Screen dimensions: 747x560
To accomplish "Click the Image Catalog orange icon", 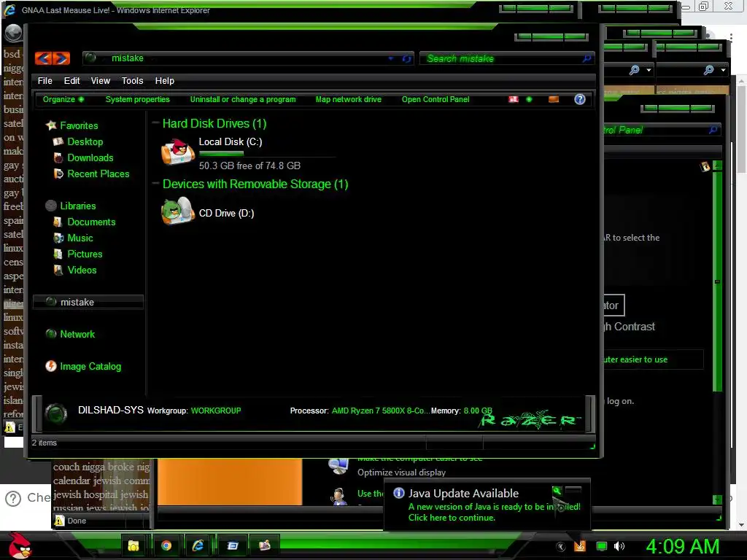I will (x=51, y=366).
